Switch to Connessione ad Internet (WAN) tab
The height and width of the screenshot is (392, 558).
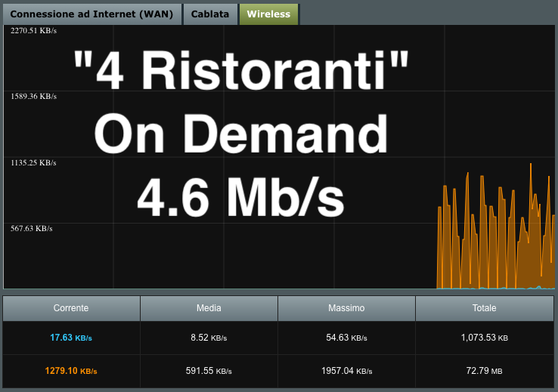pyautogui.click(x=91, y=14)
